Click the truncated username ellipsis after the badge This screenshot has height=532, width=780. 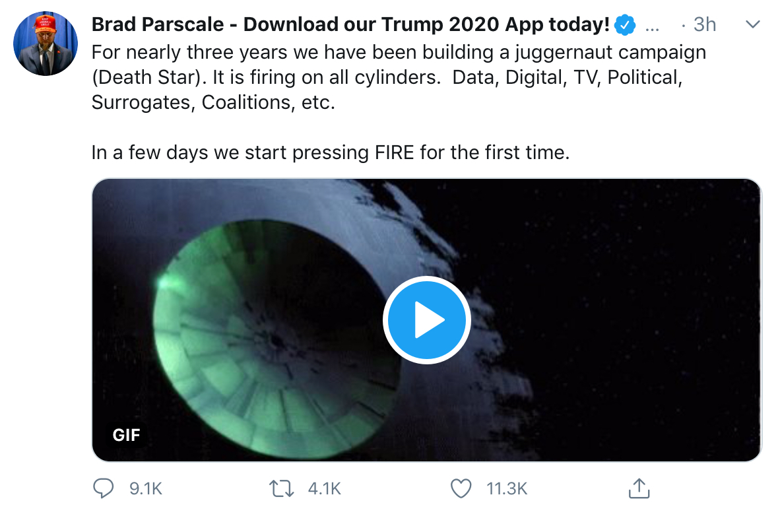(651, 26)
